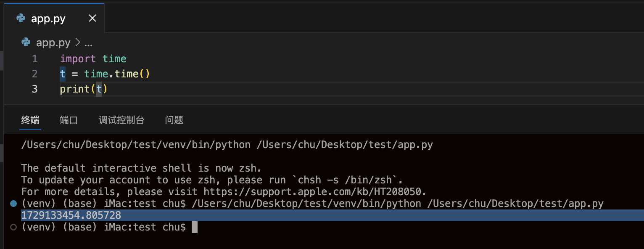Open the support.apple.com link in terminal

point(314,192)
